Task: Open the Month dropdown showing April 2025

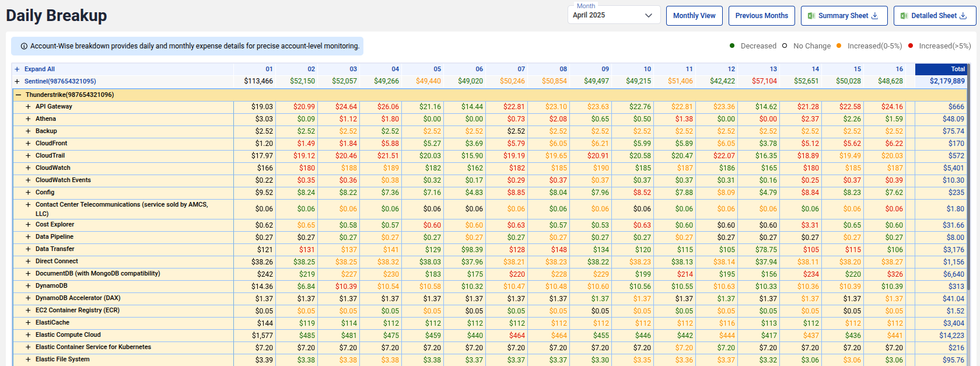Action: click(x=613, y=15)
